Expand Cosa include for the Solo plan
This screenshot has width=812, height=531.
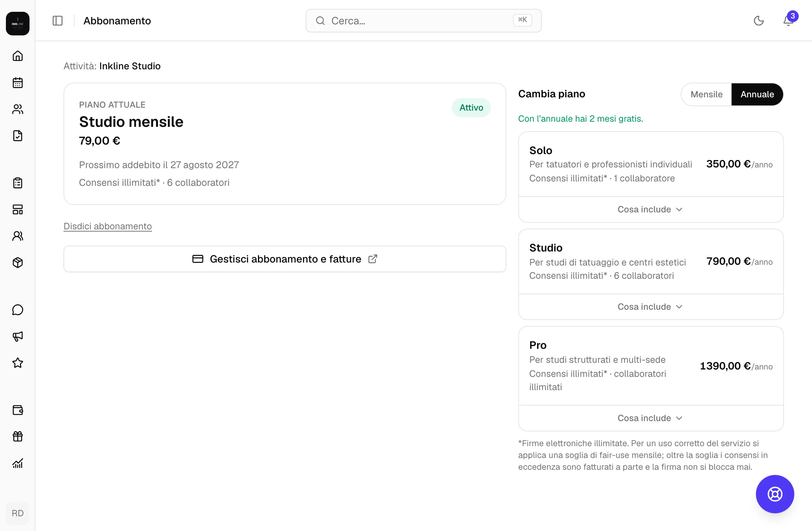[651, 209]
